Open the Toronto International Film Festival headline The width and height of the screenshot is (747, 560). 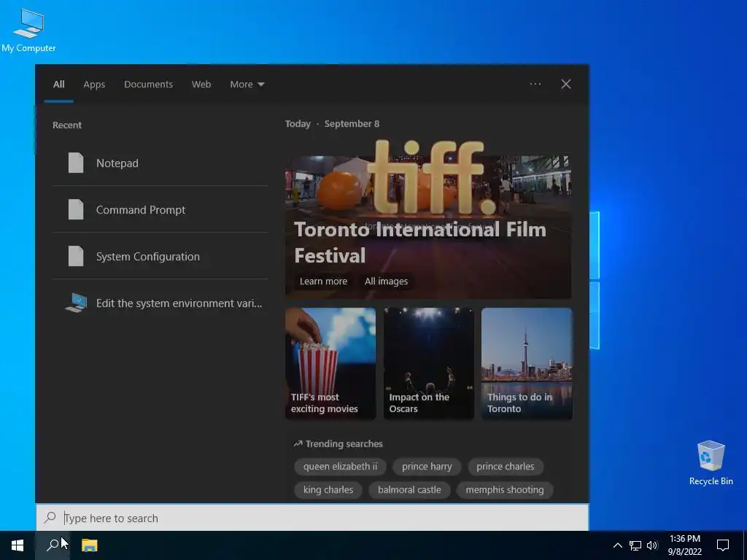(x=419, y=242)
